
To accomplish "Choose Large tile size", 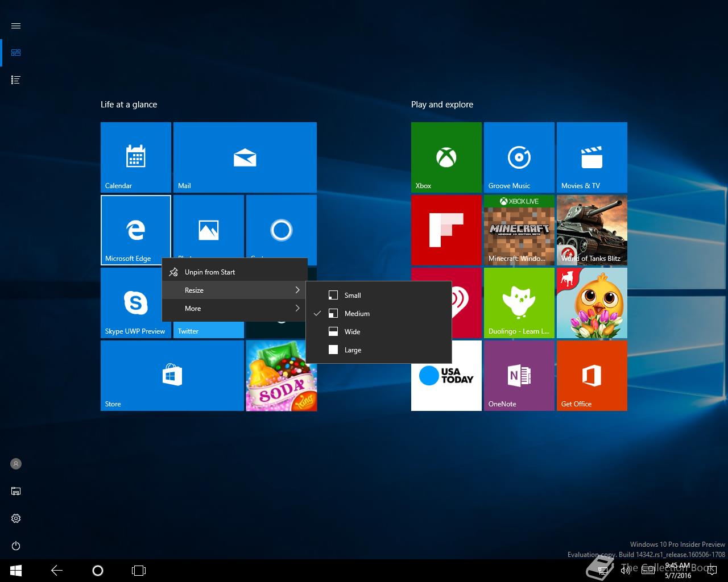I will click(x=379, y=350).
